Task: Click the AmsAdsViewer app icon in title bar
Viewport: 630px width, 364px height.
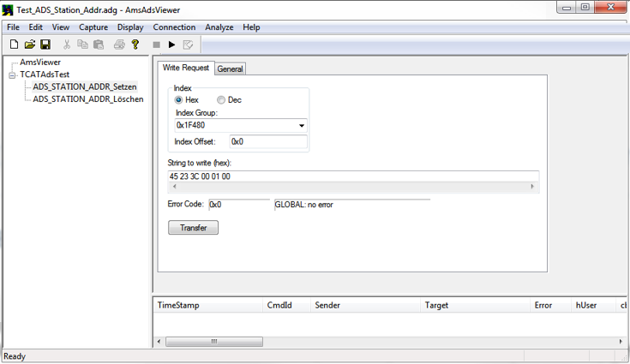Action: click(8, 9)
